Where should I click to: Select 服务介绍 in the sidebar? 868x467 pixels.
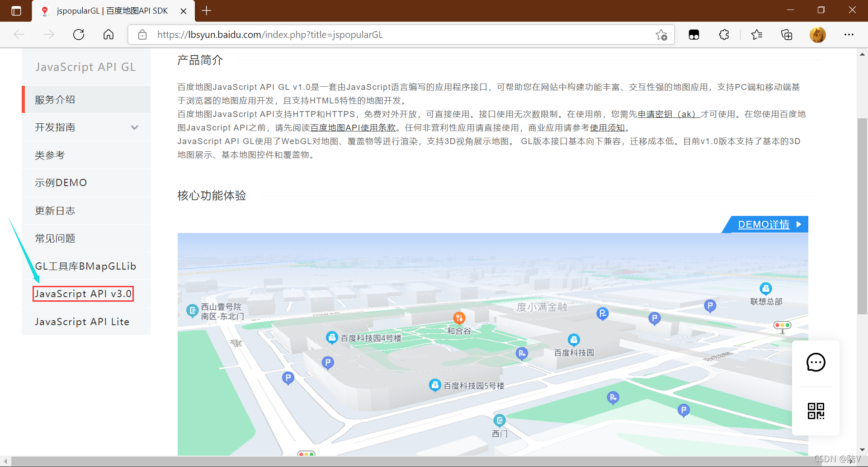coord(86,99)
